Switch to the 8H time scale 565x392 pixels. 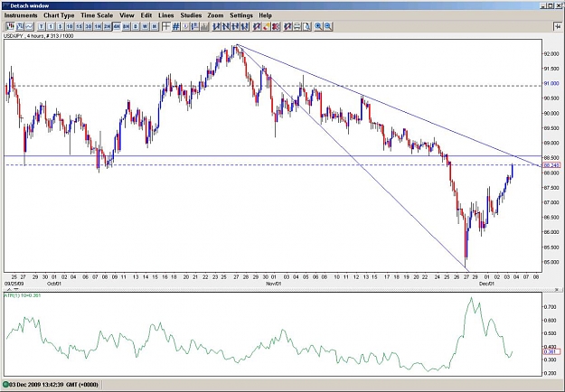[x=127, y=26]
